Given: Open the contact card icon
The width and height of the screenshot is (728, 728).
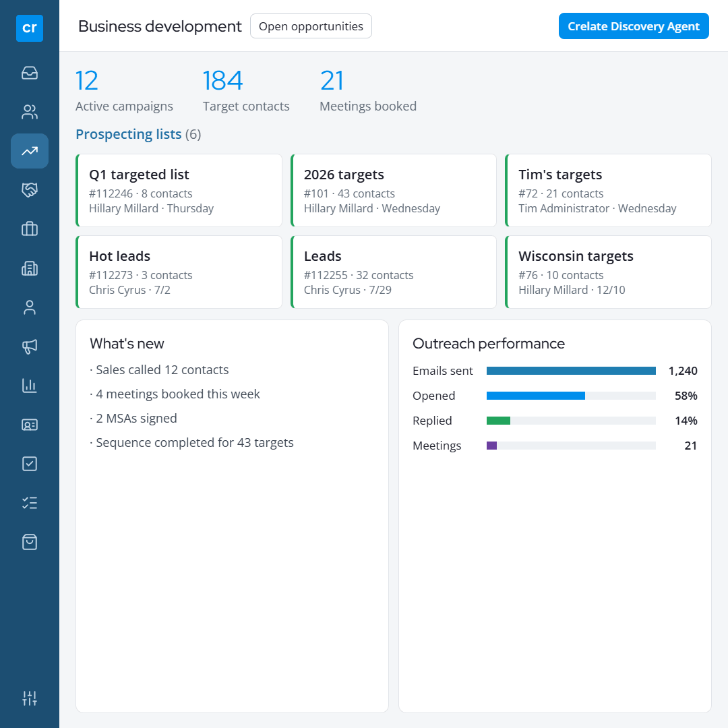Looking at the screenshot, I should point(30,425).
